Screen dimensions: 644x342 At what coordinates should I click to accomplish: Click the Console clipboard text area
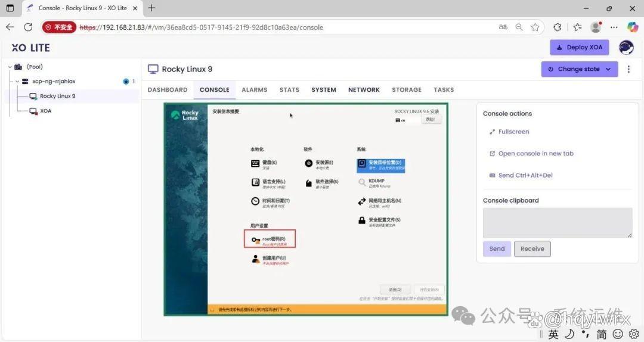click(x=558, y=222)
